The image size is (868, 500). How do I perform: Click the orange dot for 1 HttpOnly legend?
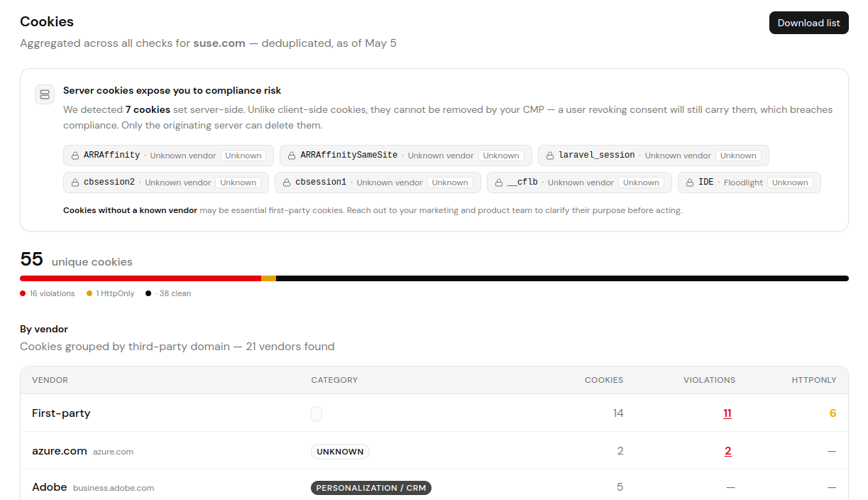click(x=89, y=293)
